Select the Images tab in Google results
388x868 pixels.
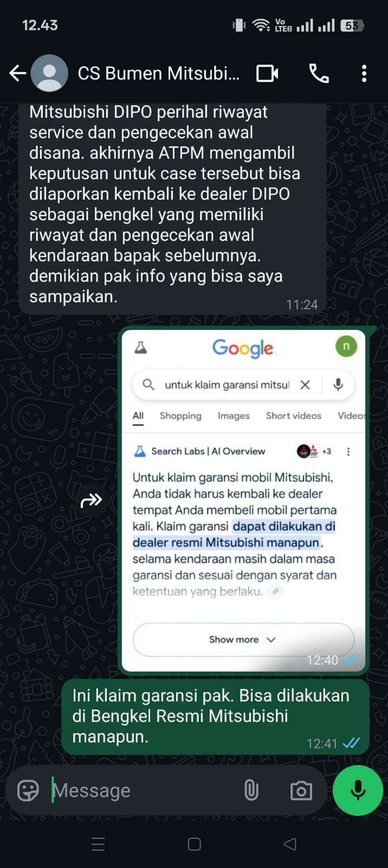click(x=234, y=416)
